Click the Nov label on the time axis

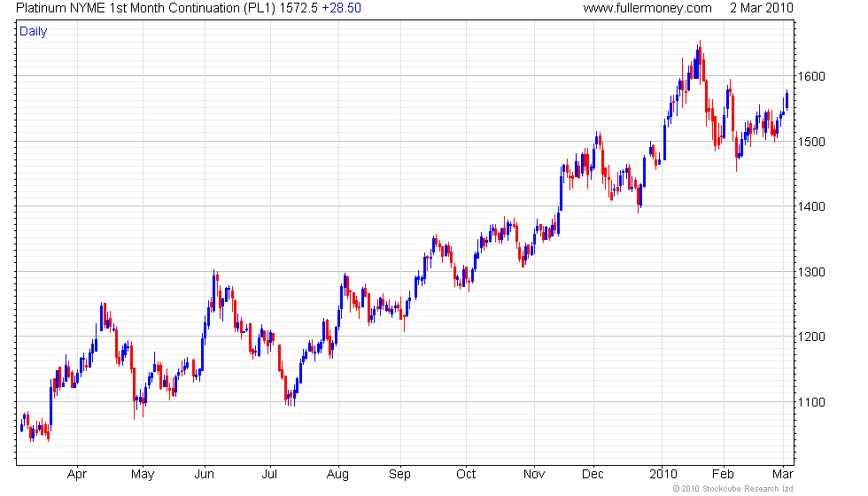point(534,475)
